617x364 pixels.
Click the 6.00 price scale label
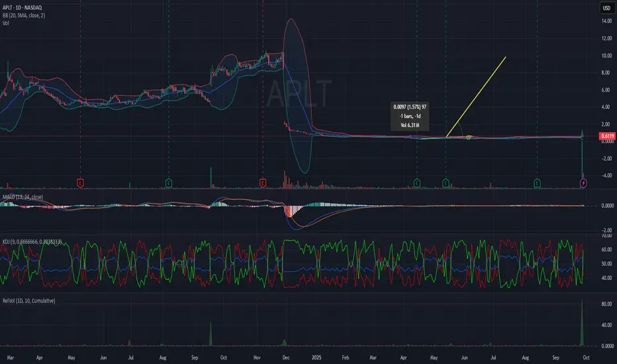(605, 90)
